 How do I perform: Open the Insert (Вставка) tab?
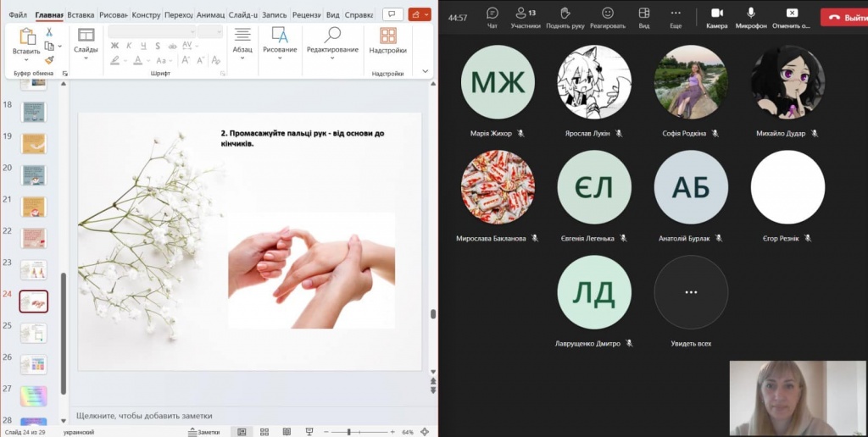point(81,14)
